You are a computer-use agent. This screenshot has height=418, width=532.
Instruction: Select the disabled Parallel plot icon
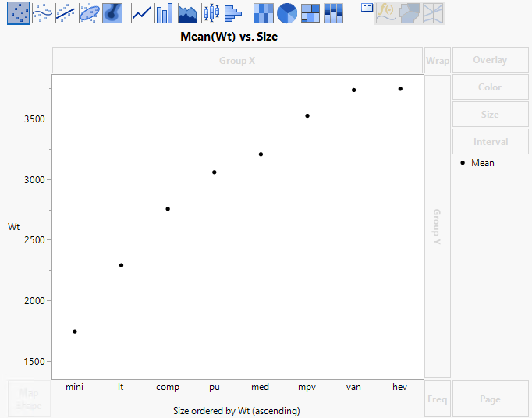[433, 13]
